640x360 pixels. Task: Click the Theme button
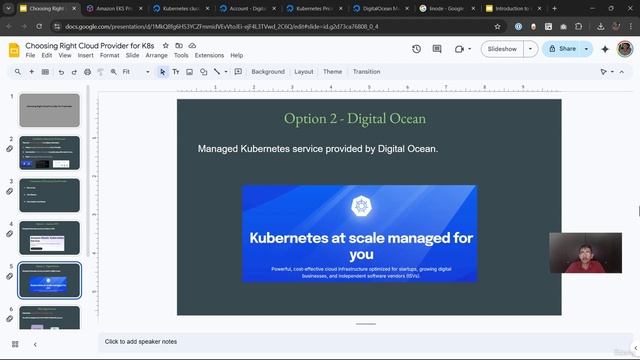tap(332, 72)
